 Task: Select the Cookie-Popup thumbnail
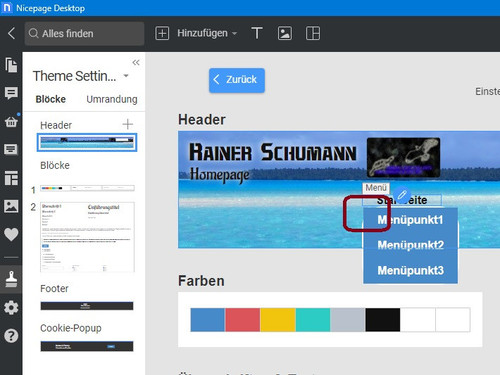(x=87, y=346)
